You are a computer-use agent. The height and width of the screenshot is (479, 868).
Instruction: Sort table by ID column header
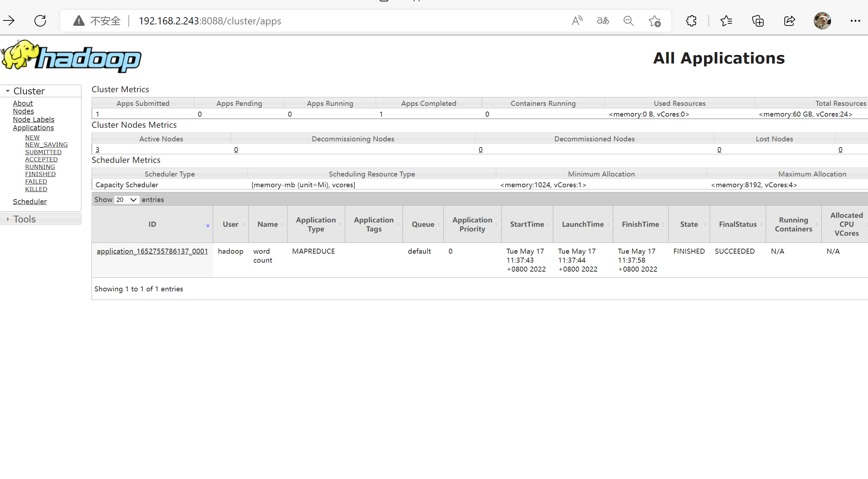pos(152,224)
